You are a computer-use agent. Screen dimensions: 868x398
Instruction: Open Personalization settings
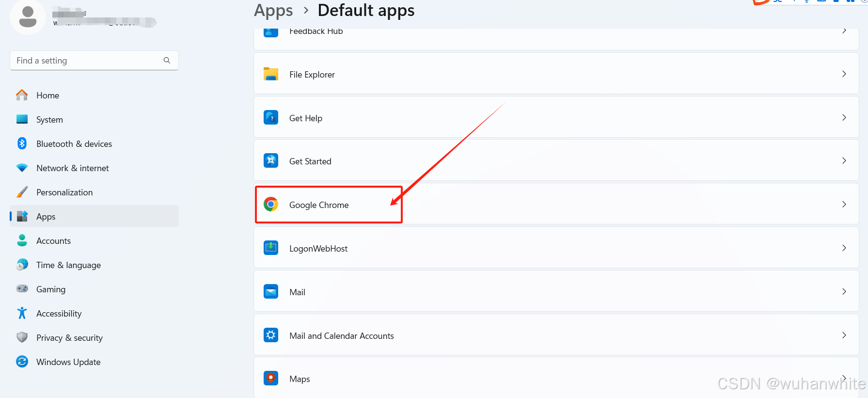[x=94, y=192]
